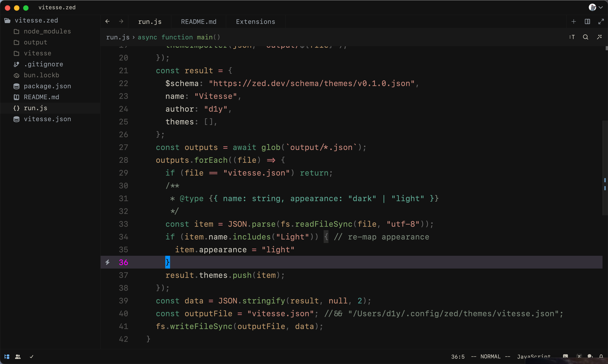Click the "d1y" author string
608x364 pixels.
[216, 109]
